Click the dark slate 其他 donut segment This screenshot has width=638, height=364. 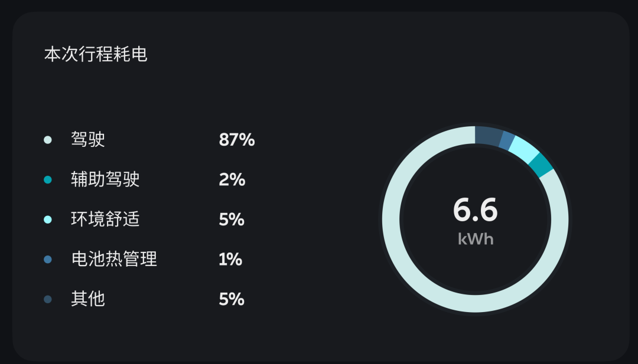pyautogui.click(x=489, y=136)
